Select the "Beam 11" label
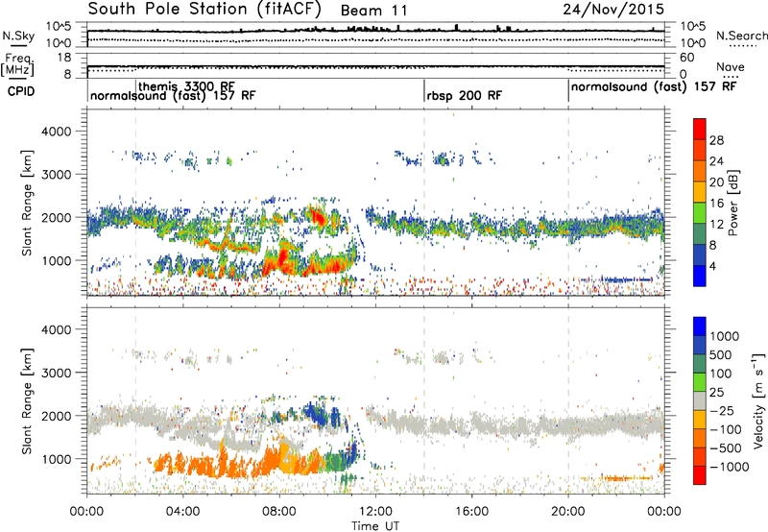Screen dimensions: 768x532 (x=373, y=11)
